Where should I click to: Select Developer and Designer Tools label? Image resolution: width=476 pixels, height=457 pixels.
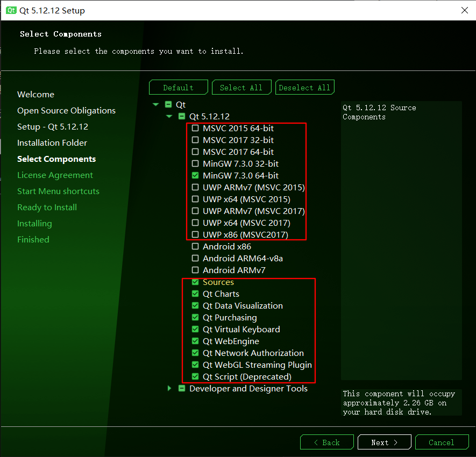pyautogui.click(x=248, y=388)
